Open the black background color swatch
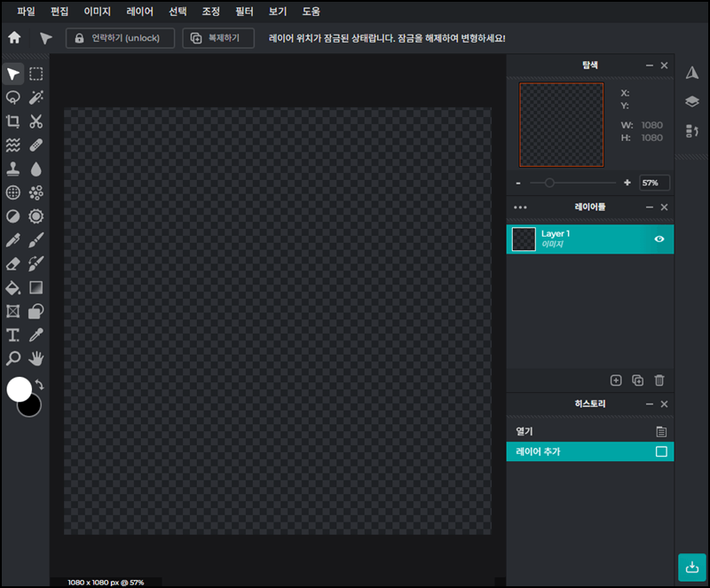The height and width of the screenshot is (588, 710). (32, 408)
